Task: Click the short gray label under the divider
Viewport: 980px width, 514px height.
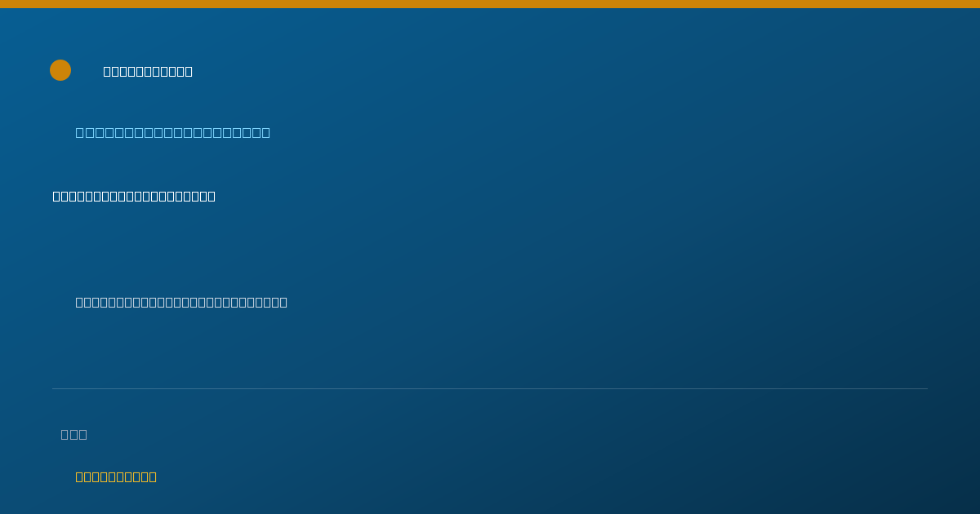Action: 74,434
